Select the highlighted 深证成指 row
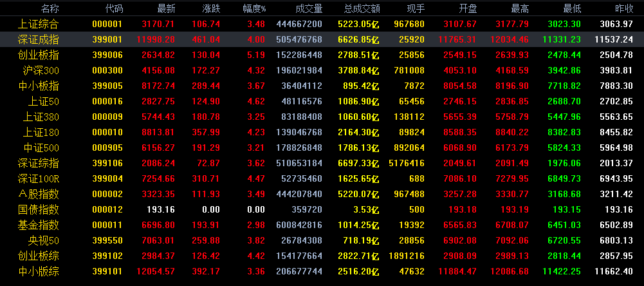Viewport: 644px width, 286px height. pyautogui.click(x=322, y=39)
